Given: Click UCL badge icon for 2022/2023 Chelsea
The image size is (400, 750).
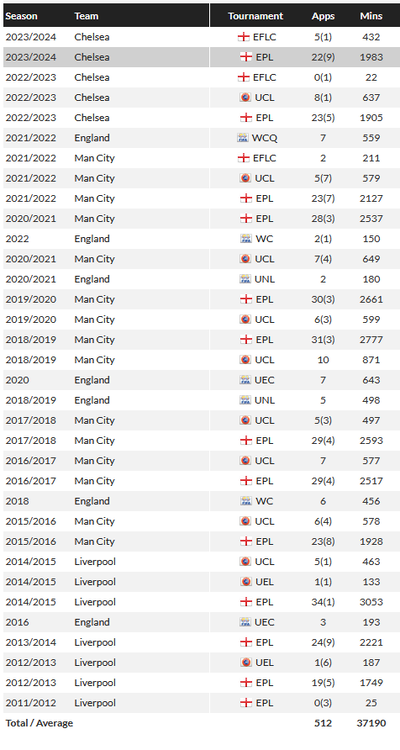Looking at the screenshot, I should tap(245, 98).
